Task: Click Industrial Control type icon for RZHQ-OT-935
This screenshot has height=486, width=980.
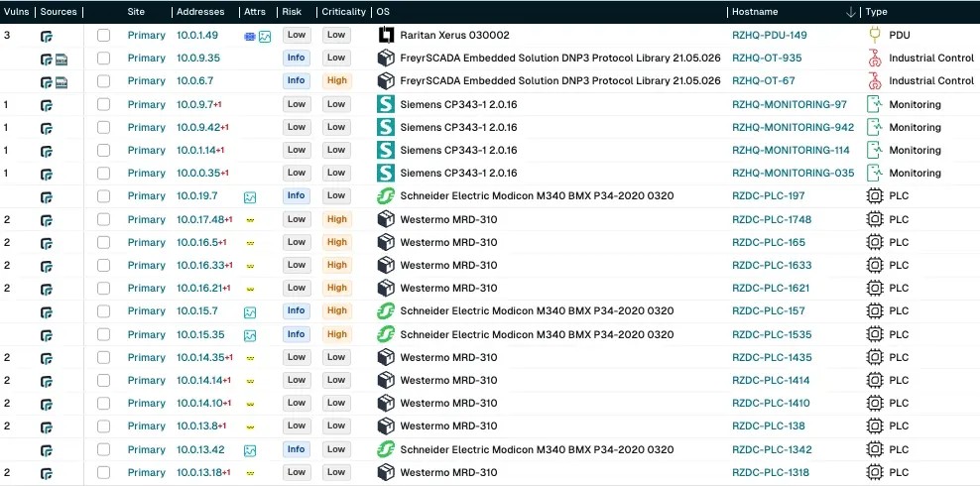Action: pyautogui.click(x=875, y=58)
